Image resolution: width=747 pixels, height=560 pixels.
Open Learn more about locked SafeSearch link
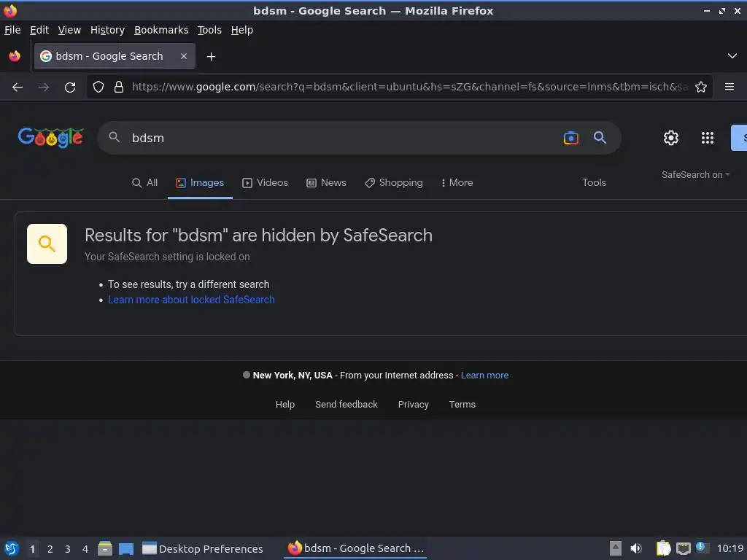point(191,300)
